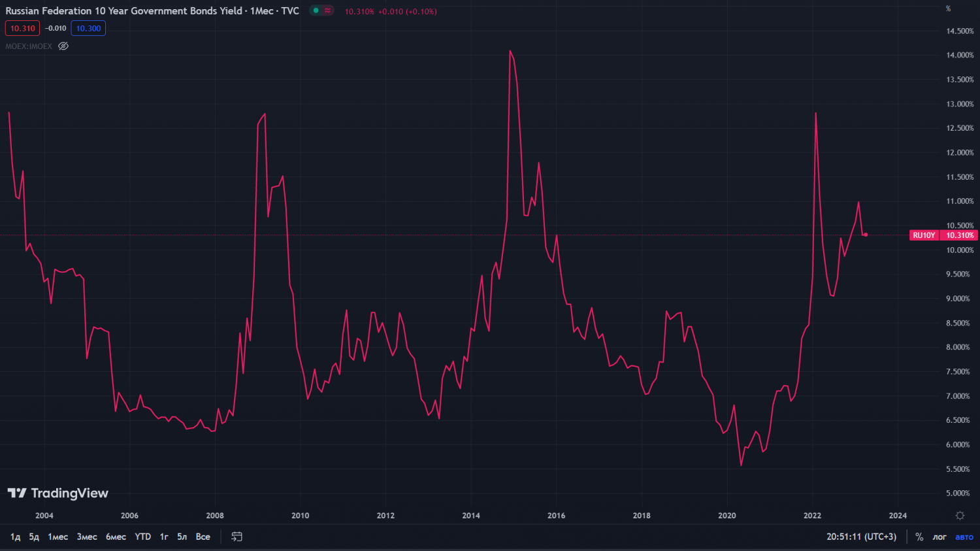Click the RU10Y price axis label

924,235
